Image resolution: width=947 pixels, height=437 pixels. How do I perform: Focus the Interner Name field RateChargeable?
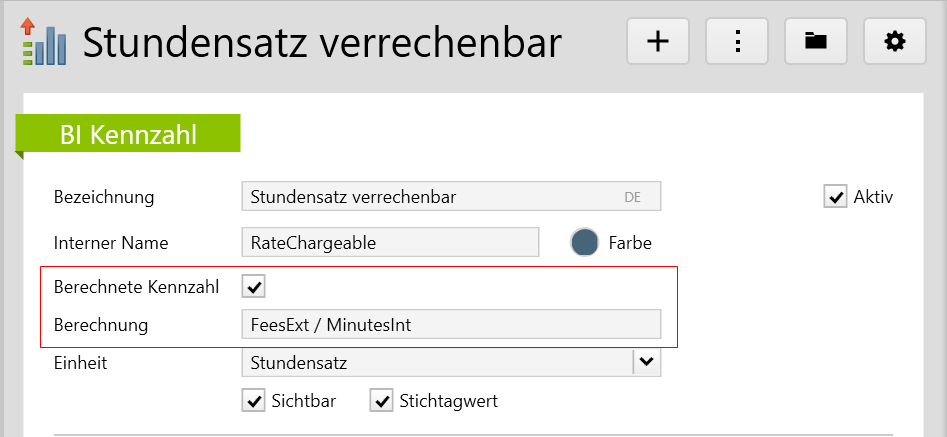pyautogui.click(x=390, y=242)
